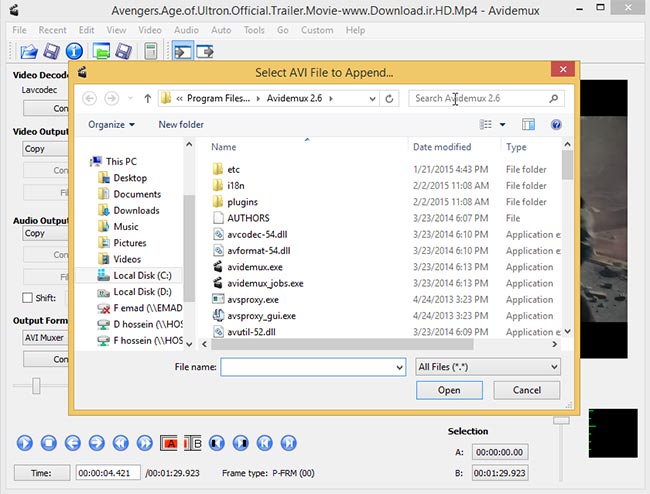Enable the Shift checkbox
The height and width of the screenshot is (494, 650).
tap(27, 297)
